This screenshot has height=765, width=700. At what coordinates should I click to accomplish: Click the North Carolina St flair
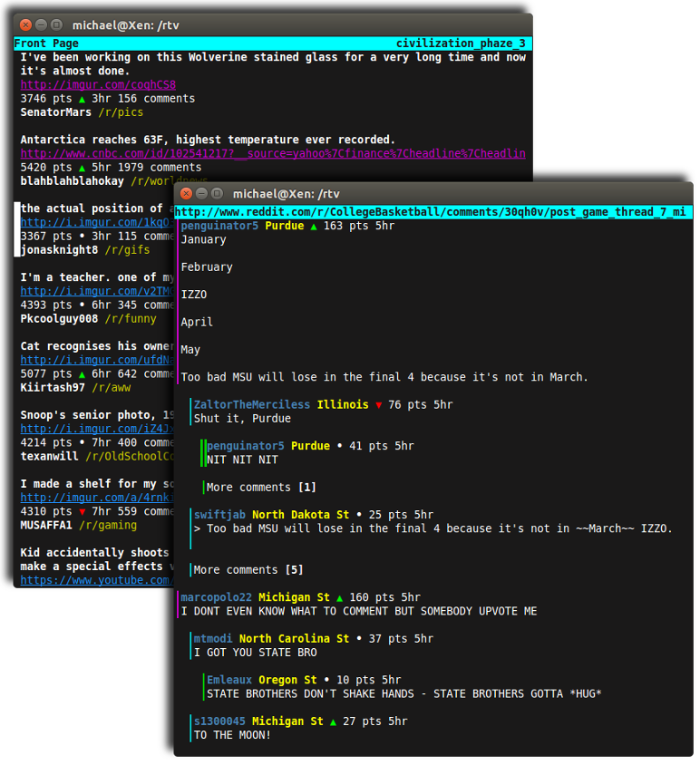pyautogui.click(x=294, y=639)
